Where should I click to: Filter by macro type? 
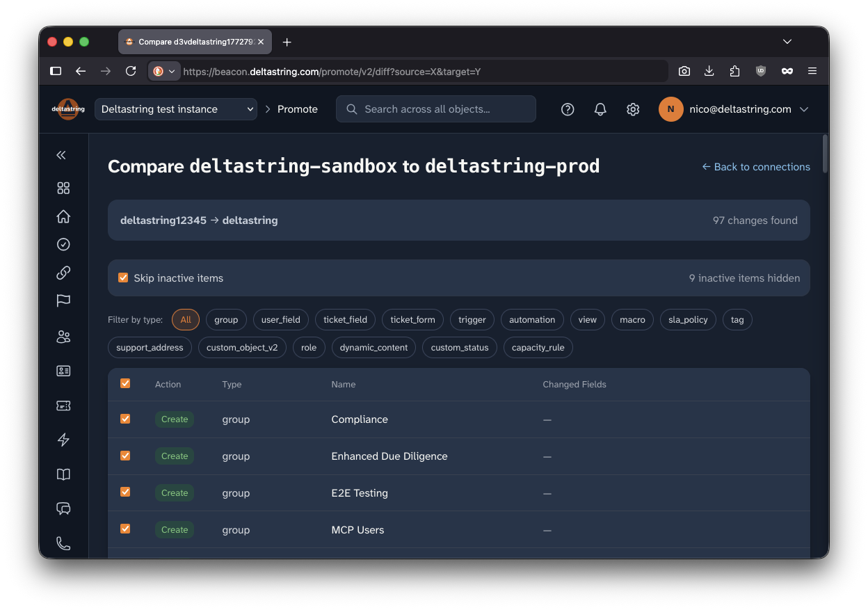[x=632, y=320]
